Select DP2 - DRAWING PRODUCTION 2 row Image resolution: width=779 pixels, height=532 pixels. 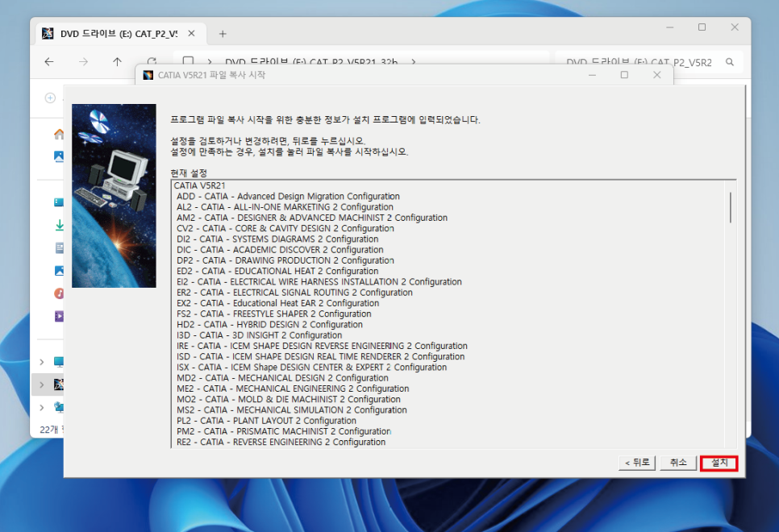point(285,260)
